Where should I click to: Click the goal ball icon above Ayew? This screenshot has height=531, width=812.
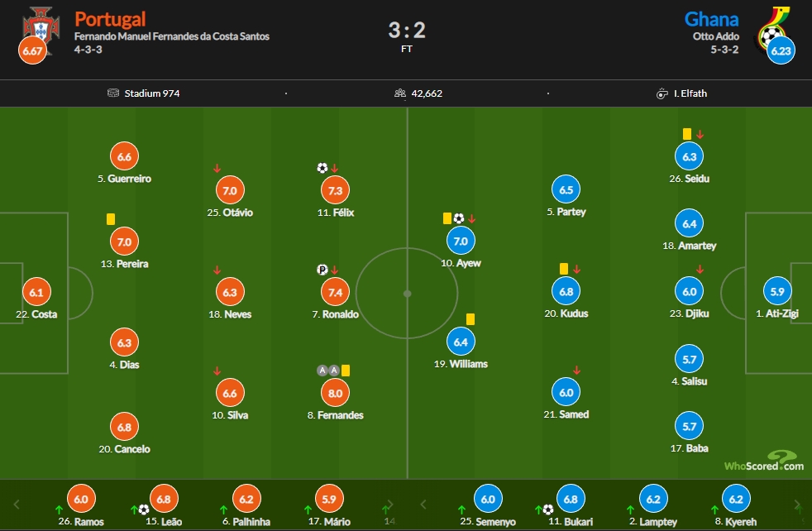coord(459,218)
